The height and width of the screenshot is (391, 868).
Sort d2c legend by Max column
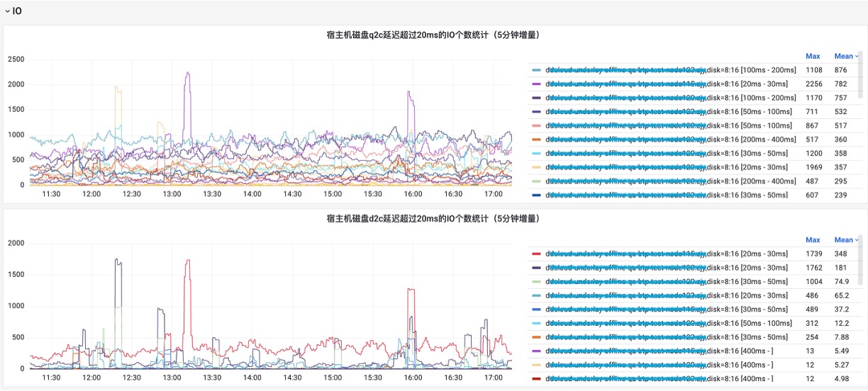813,240
